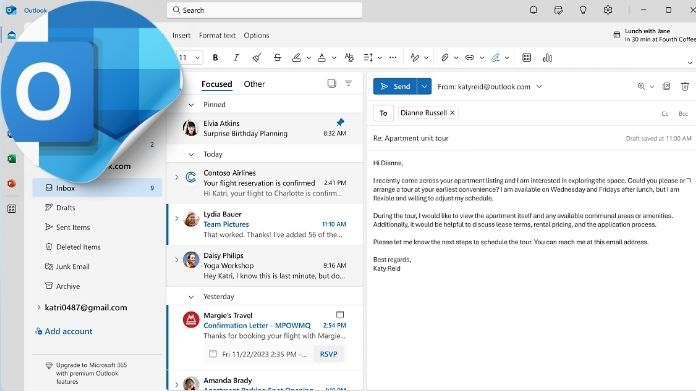Discard draft with trash icon
The image size is (696, 391).
[x=685, y=87]
